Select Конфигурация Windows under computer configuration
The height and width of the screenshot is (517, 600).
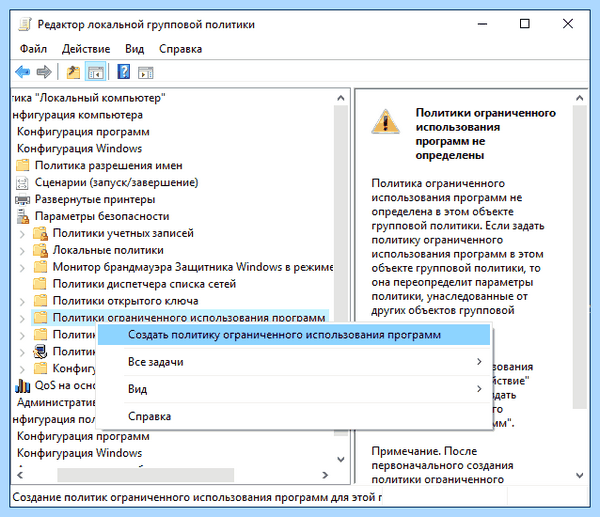79,148
